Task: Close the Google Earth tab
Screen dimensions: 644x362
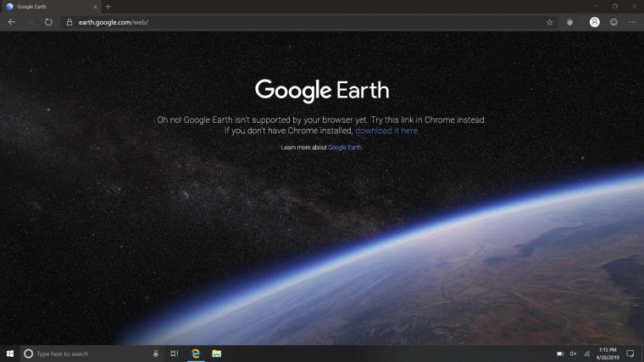Action: coord(95,7)
